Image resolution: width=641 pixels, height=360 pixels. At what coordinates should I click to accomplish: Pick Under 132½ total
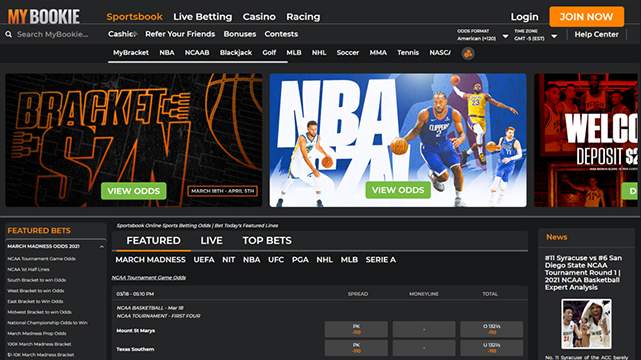pyautogui.click(x=492, y=348)
